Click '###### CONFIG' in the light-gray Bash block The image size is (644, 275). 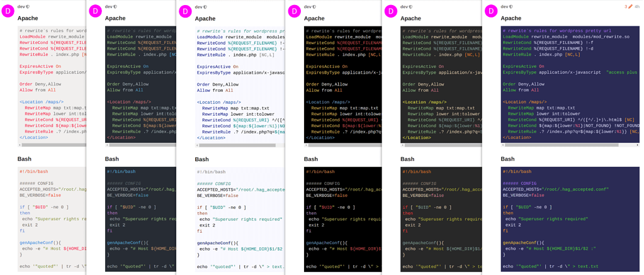click(36, 184)
